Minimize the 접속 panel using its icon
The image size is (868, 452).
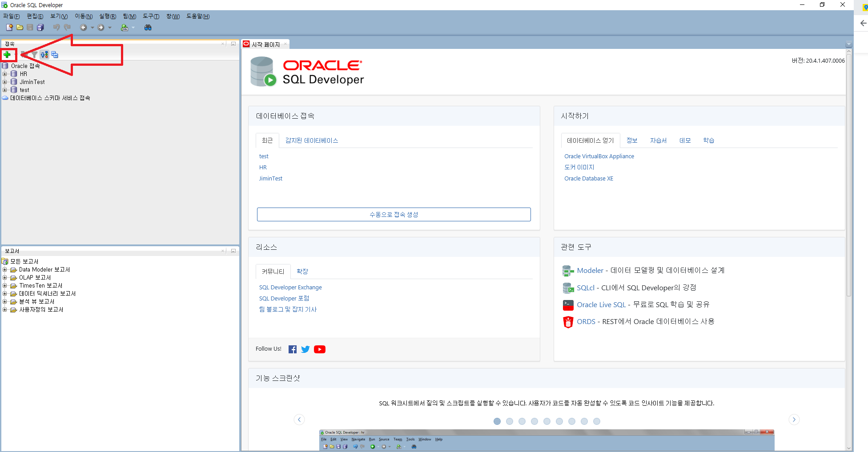pyautogui.click(x=233, y=44)
